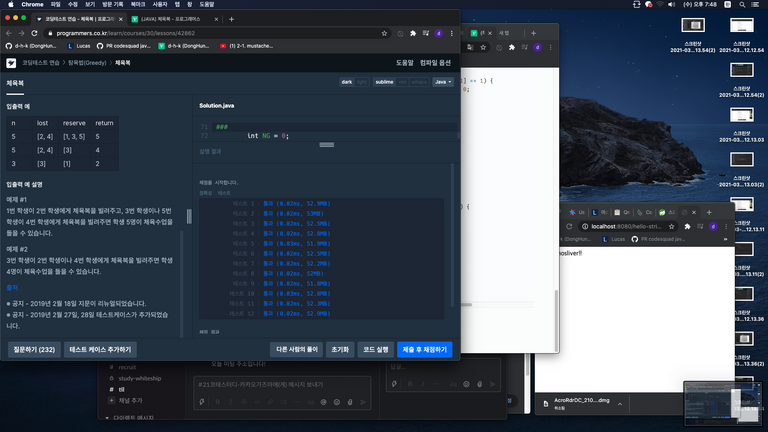Viewport: 768px width, 432px height.
Task: Open Chrome extensions puzzle icon in front window
Action: tap(413, 33)
